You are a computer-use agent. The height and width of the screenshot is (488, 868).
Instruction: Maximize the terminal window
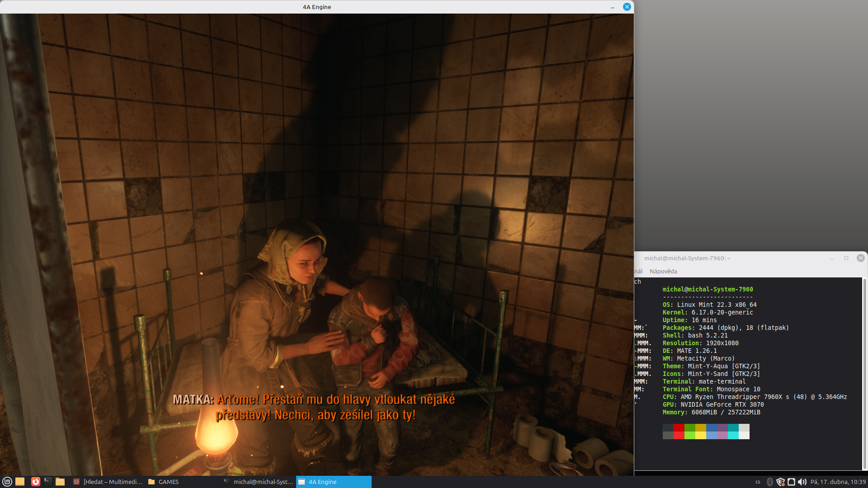click(846, 258)
